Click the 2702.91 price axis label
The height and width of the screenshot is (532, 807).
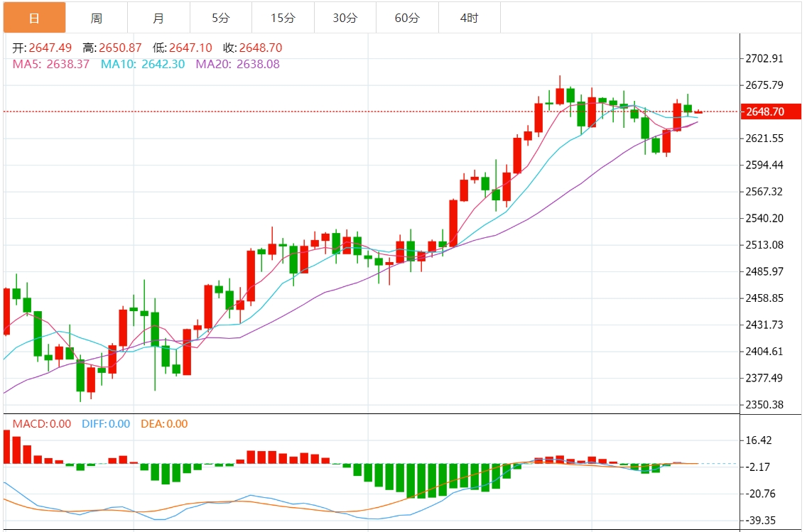[x=764, y=59]
